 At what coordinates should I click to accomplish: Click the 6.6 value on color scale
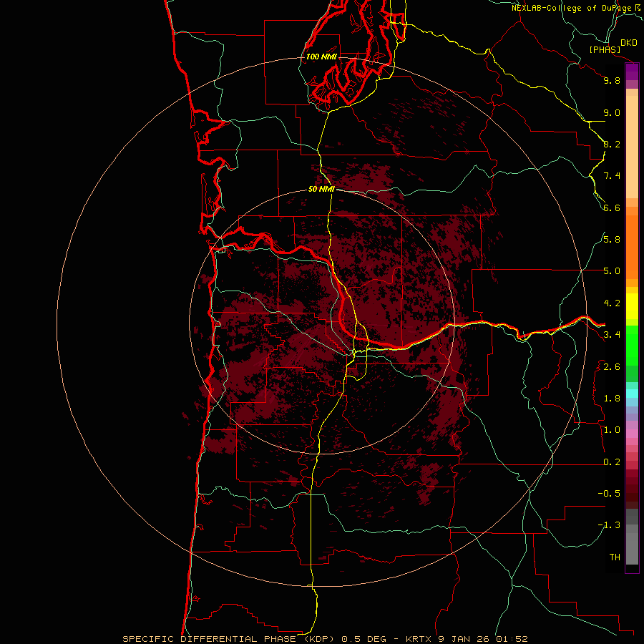(612, 208)
